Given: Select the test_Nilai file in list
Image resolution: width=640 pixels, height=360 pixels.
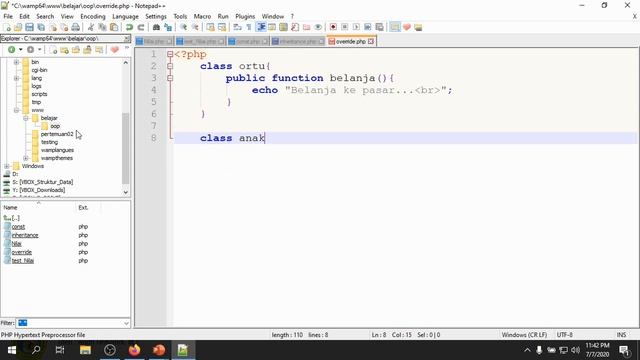Looking at the screenshot, I should point(22,260).
